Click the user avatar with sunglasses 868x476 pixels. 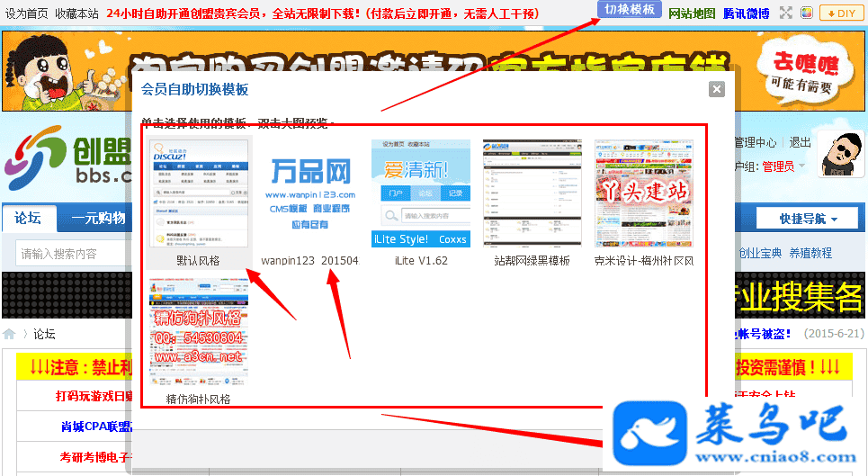tap(839, 155)
